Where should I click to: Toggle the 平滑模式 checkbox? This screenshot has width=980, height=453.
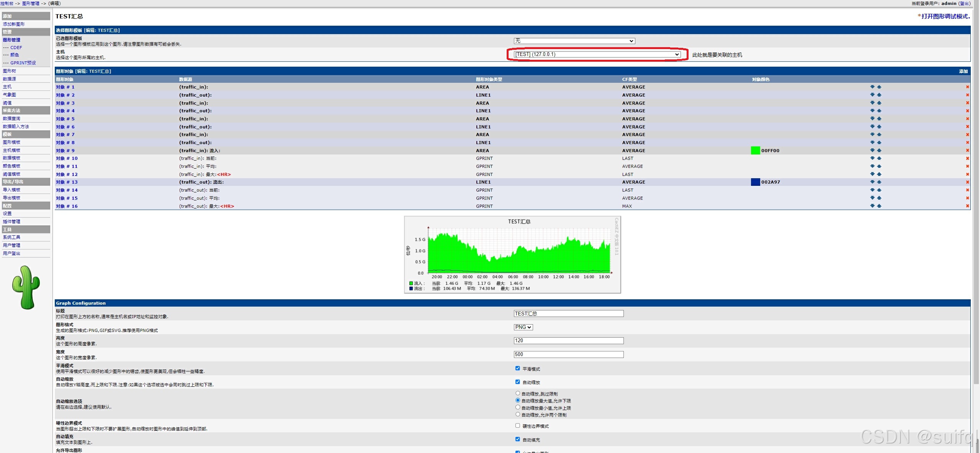click(x=517, y=368)
